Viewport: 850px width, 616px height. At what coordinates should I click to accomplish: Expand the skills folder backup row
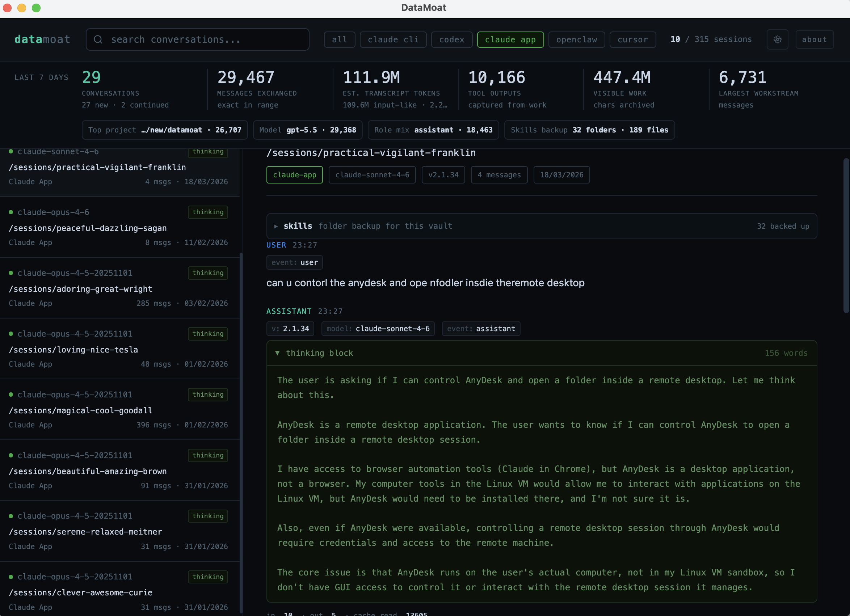tap(542, 226)
